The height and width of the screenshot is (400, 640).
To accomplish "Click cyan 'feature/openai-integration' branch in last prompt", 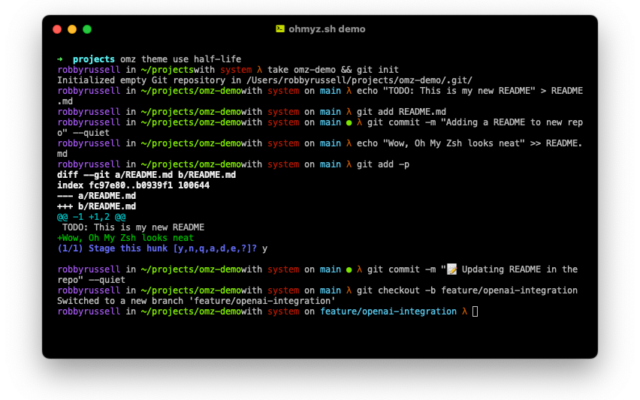I will [x=389, y=312].
